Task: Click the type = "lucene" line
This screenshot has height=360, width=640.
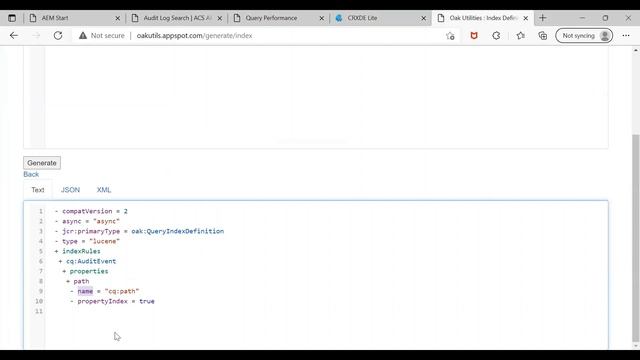Action: click(x=87, y=241)
